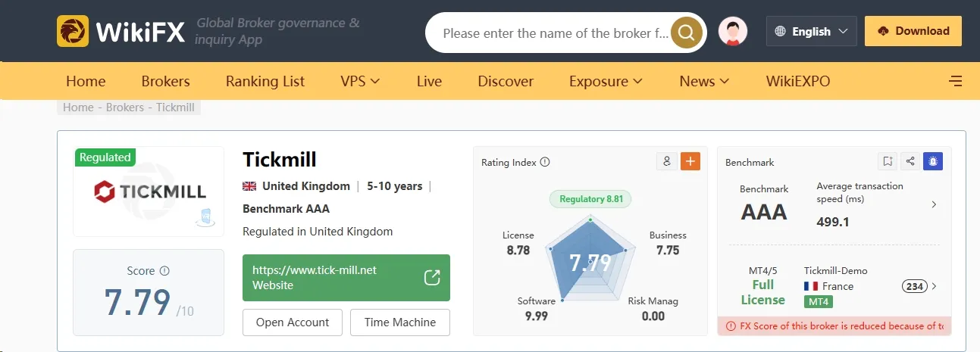The image size is (980, 352).
Task: Focus the broker name search field
Action: point(556,33)
